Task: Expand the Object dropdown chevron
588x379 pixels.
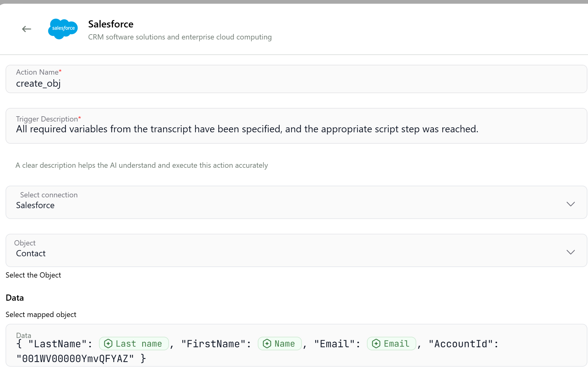Action: pos(570,252)
